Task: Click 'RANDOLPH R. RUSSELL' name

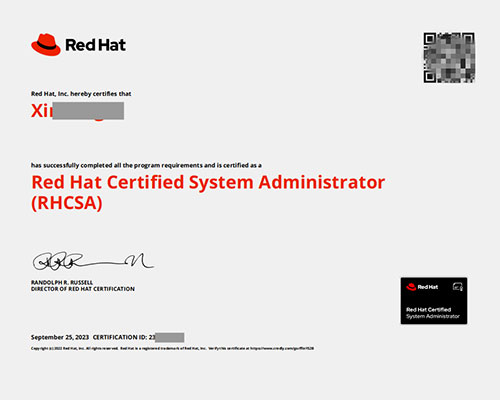Action: tap(62, 282)
